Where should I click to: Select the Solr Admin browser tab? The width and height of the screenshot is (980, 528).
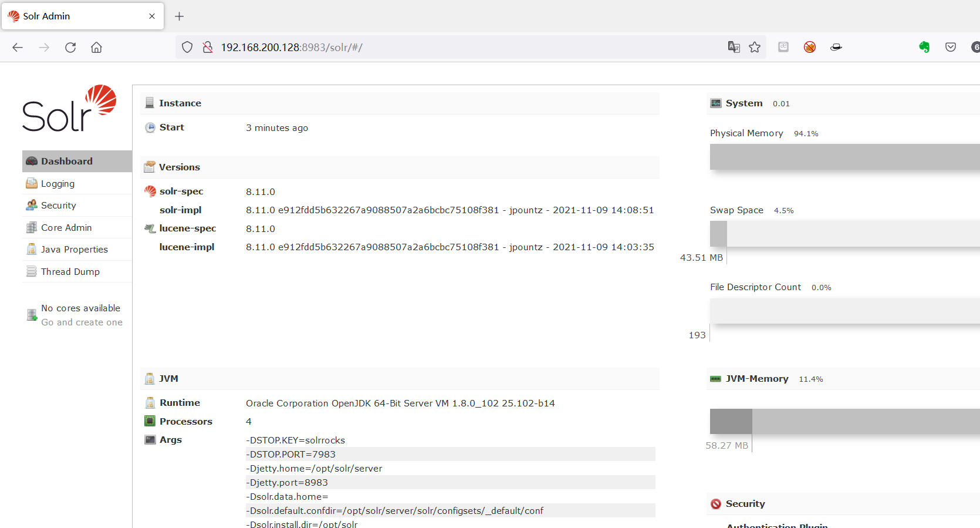[83, 16]
